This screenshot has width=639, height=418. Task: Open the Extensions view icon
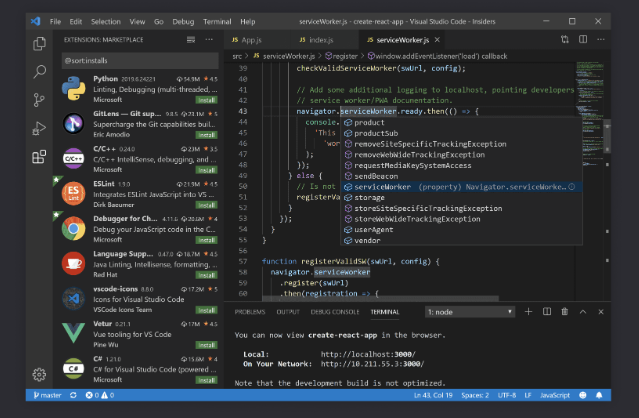point(39,156)
